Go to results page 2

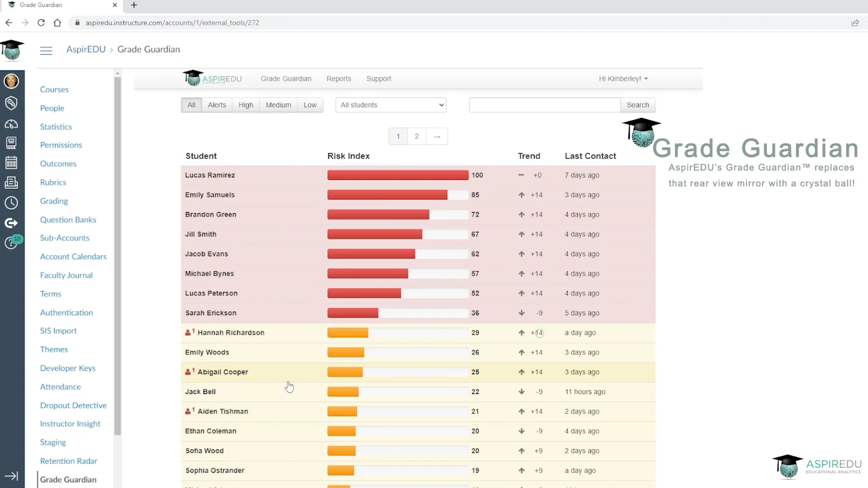click(416, 136)
